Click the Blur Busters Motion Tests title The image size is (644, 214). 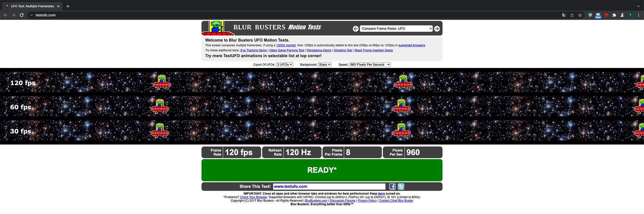point(277,27)
